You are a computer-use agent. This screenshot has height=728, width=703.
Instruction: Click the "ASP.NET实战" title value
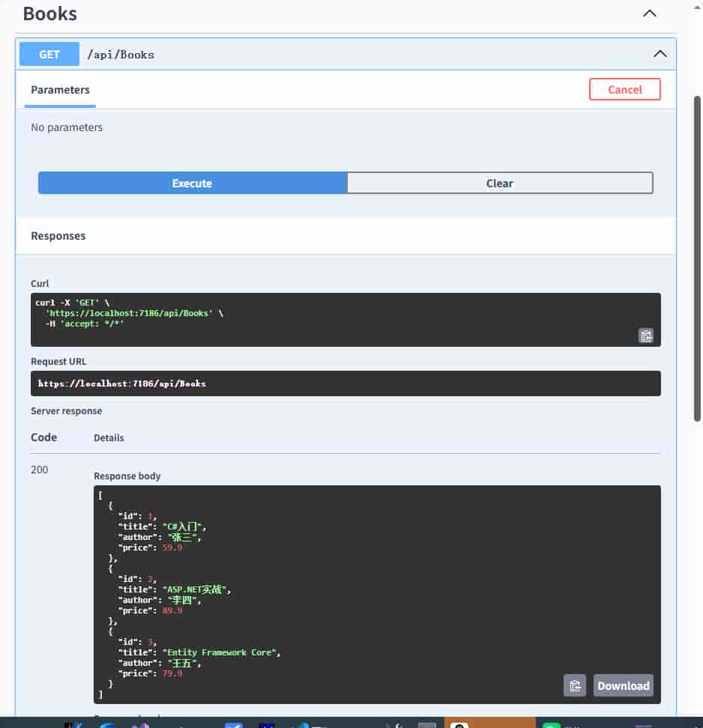tap(195, 589)
